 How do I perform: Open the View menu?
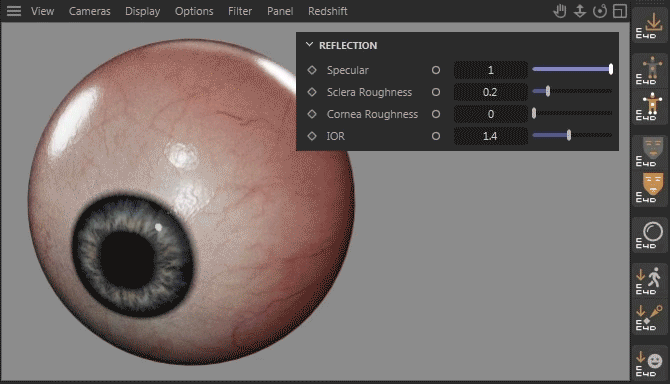[42, 11]
